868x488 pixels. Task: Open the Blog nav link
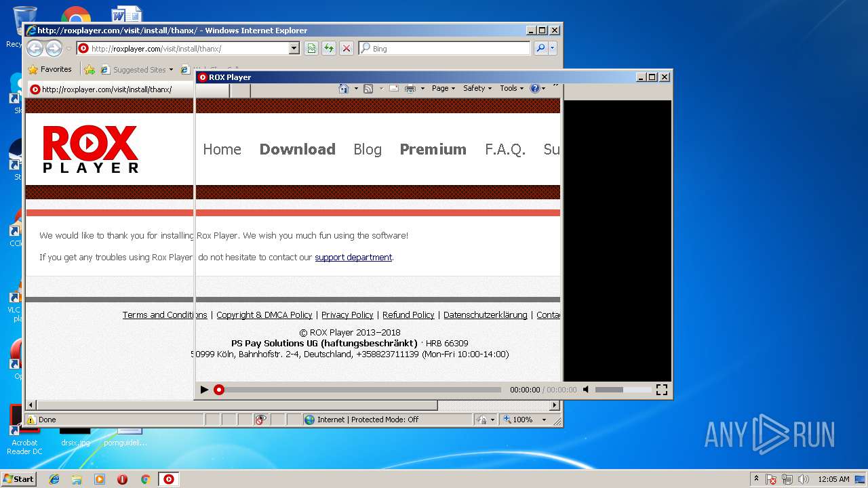click(367, 149)
